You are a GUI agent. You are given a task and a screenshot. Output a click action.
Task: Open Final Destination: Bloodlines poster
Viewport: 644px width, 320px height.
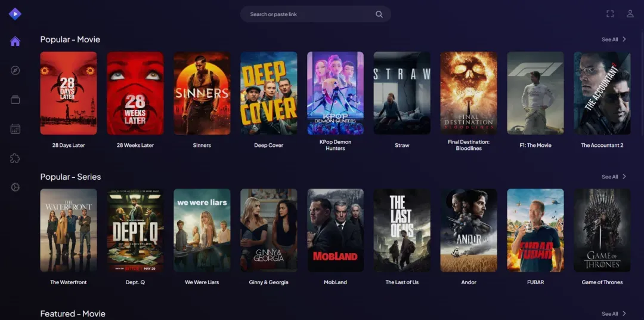click(x=469, y=93)
